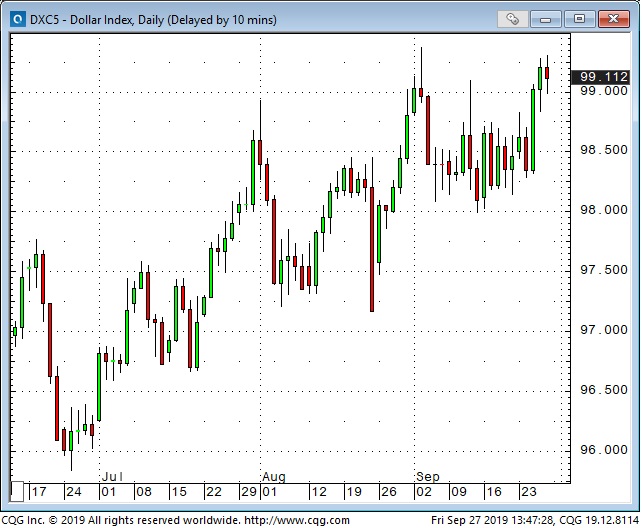Maximize the Dollar Index chart window

pos(579,19)
